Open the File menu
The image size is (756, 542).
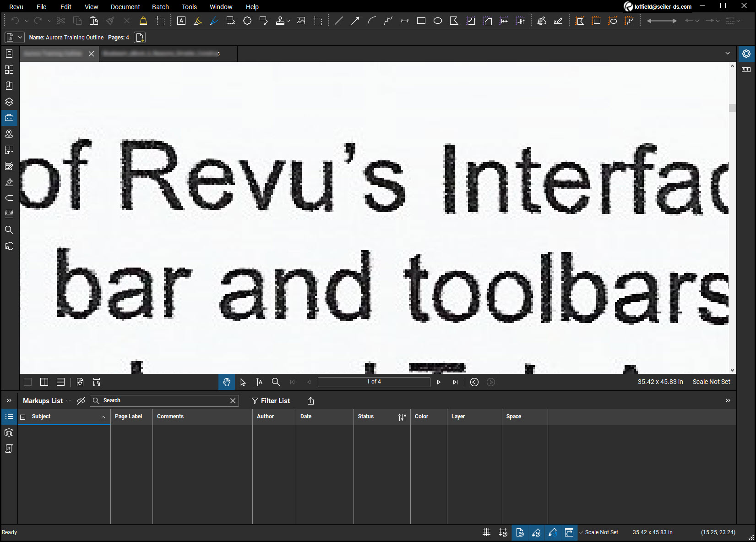[x=41, y=7]
